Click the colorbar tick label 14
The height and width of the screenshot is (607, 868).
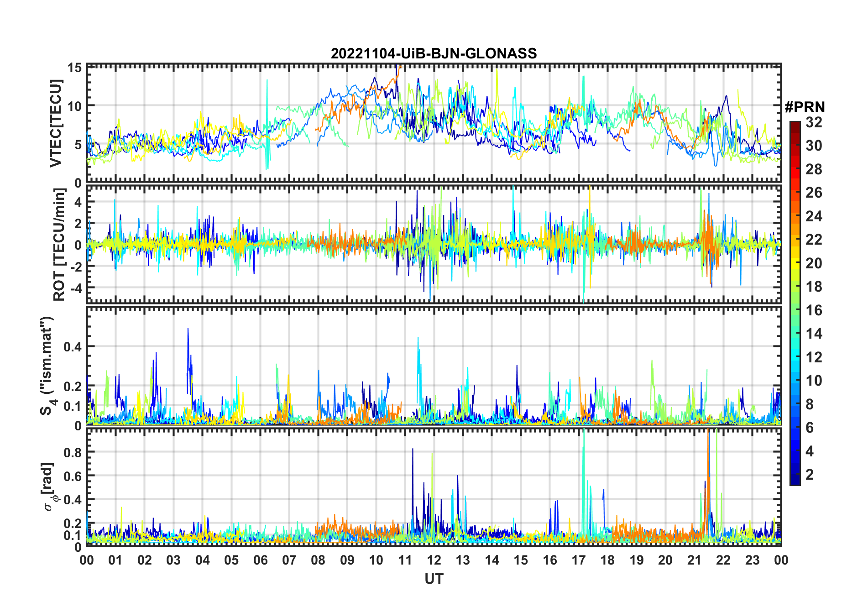[x=813, y=334]
